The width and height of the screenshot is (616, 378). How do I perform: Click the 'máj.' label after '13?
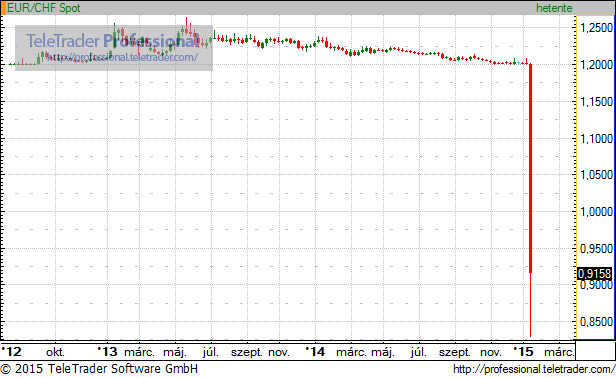(x=175, y=352)
